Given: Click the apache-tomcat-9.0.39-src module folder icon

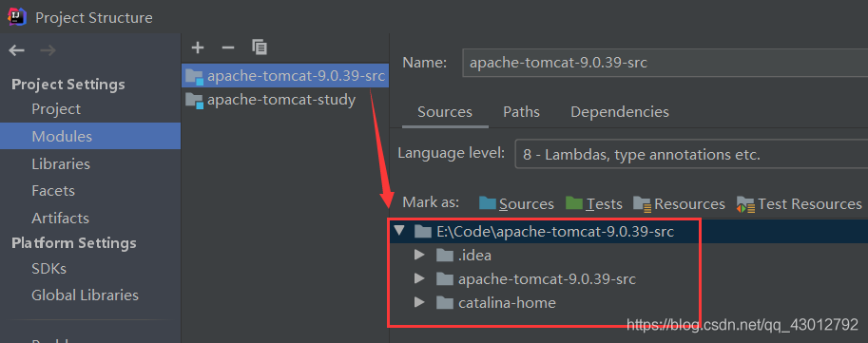Looking at the screenshot, I should (x=194, y=76).
